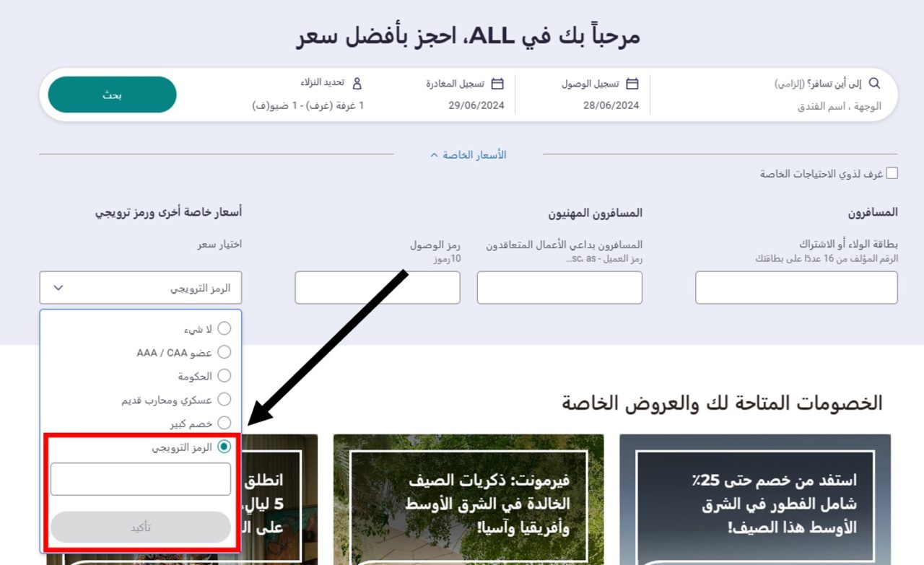Click the guest selection person icon
This screenshot has height=565, width=924.
tap(357, 84)
